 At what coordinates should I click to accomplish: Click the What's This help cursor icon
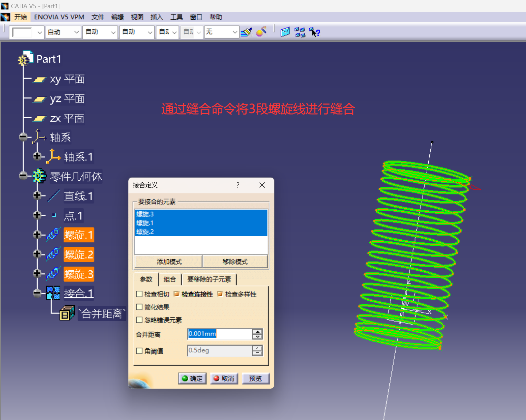coord(314,32)
